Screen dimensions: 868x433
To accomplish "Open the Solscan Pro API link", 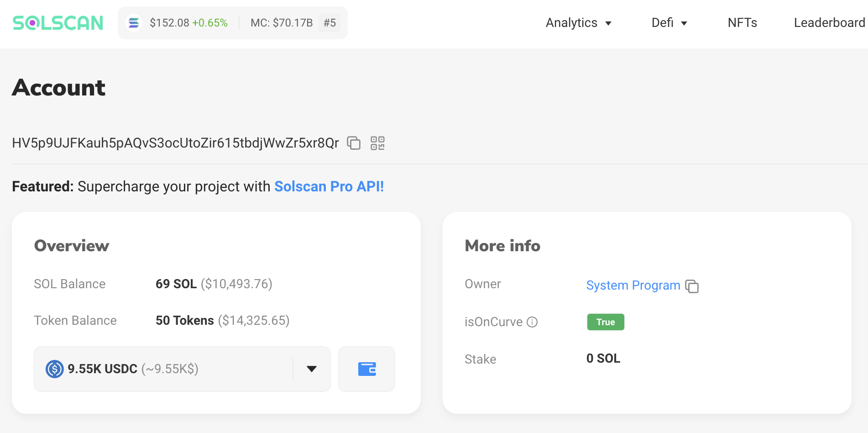I will click(x=329, y=186).
